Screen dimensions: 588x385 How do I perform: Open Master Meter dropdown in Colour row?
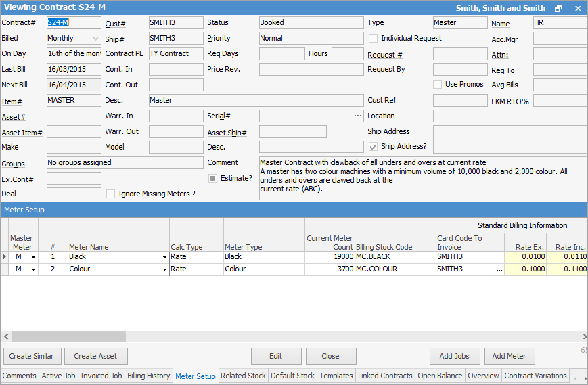(33, 269)
